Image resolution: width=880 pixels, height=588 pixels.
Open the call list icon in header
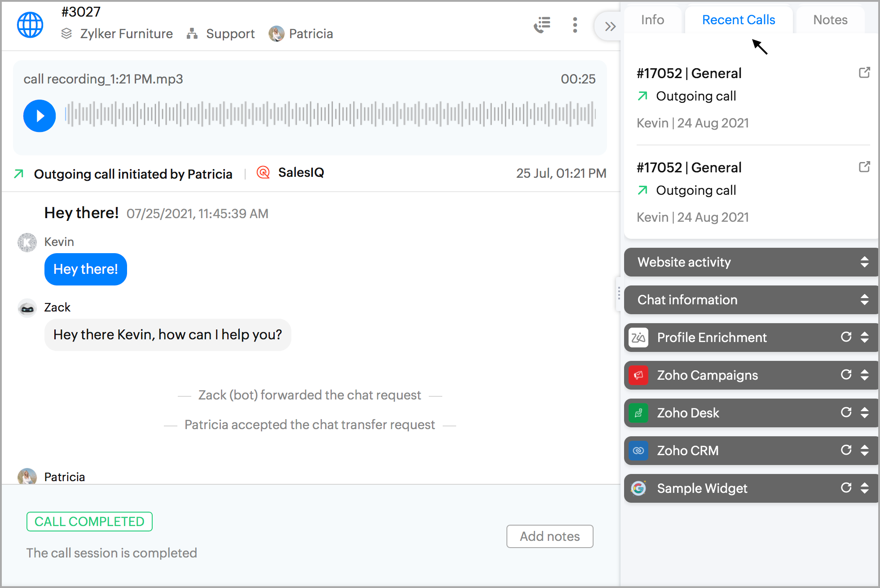[542, 25]
